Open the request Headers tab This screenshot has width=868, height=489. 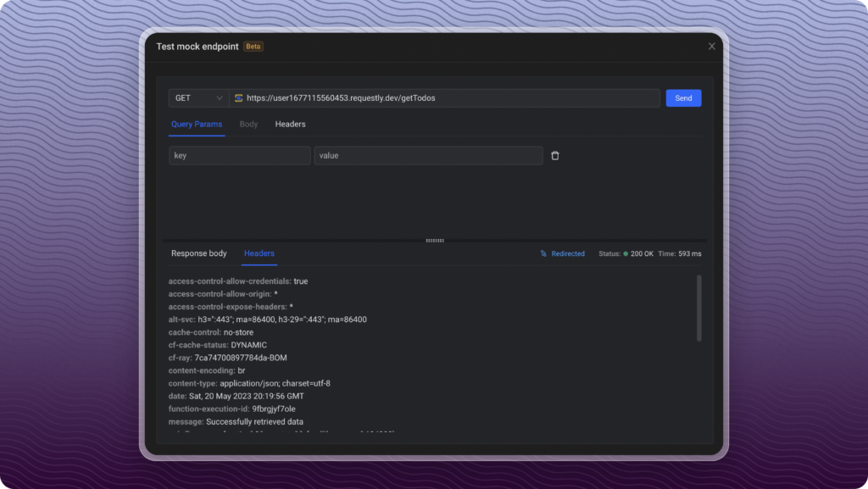290,125
